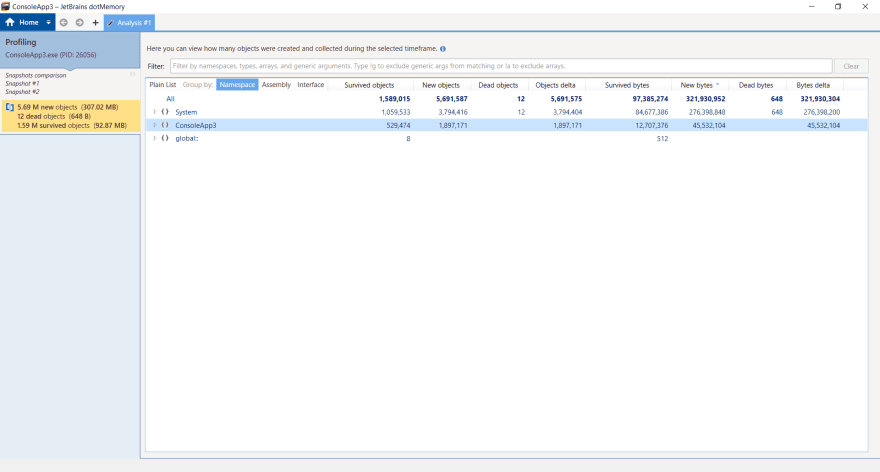Sort by New objects column

[441, 85]
